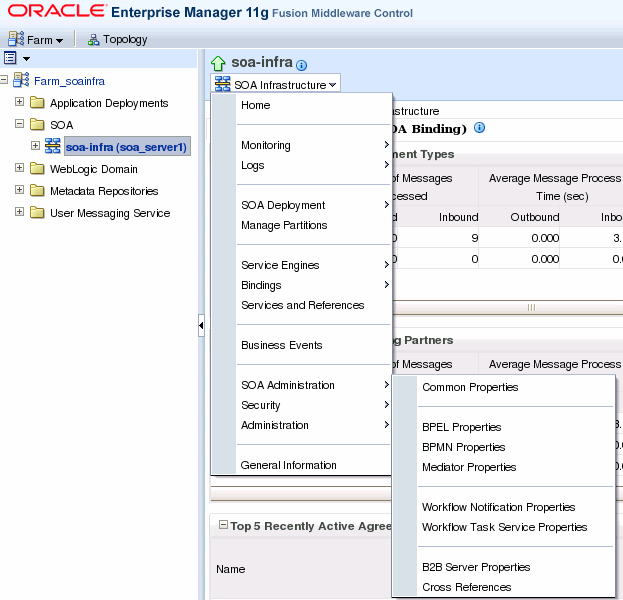Viewport: 623px width, 600px height.
Task: Click the Farm icon in toolbar
Action: [x=16, y=39]
